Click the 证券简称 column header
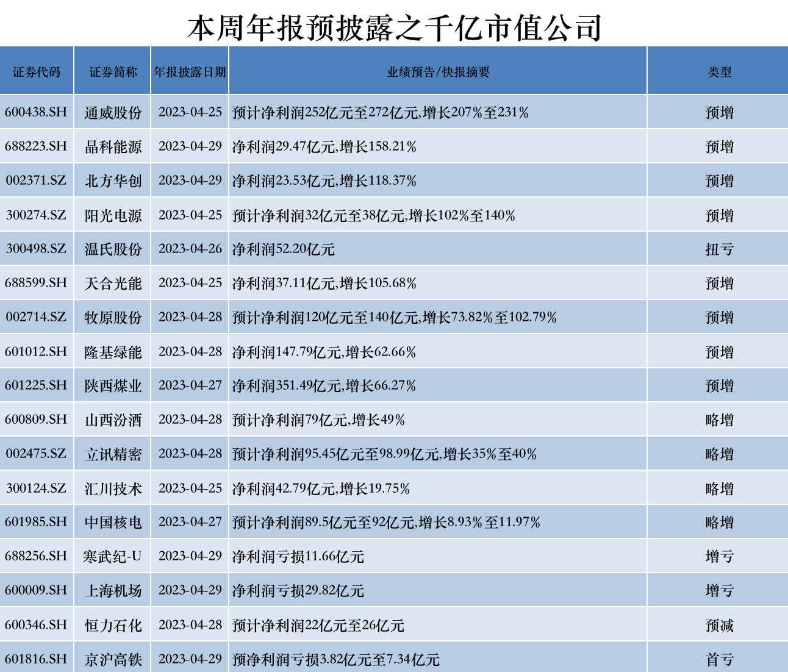The height and width of the screenshot is (672, 788). coord(113,72)
